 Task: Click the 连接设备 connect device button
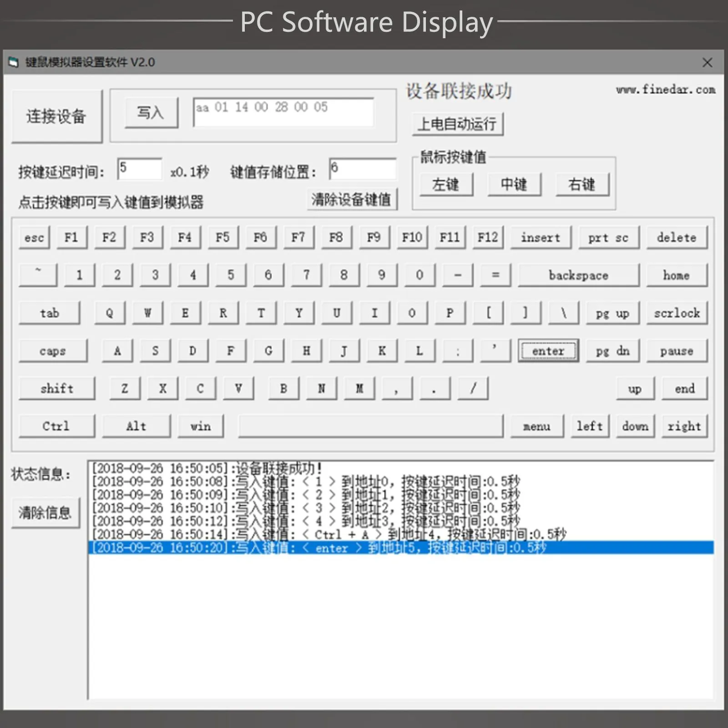(56, 116)
